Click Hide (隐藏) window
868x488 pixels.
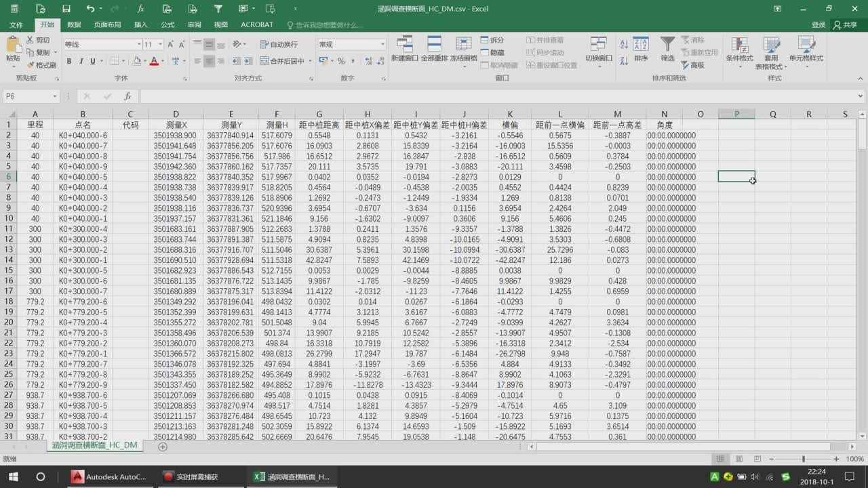point(493,52)
